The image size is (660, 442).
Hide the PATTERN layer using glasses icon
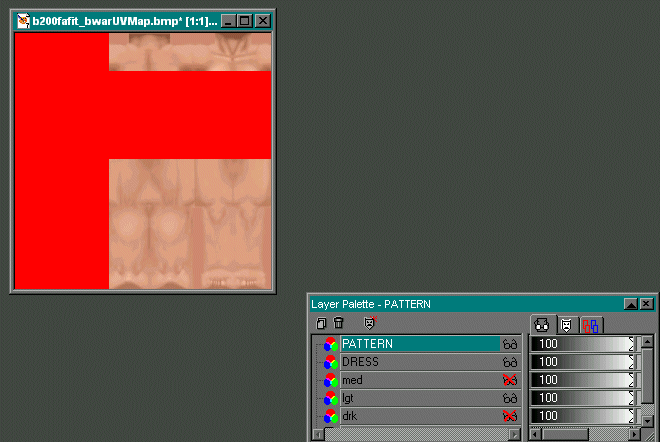[509, 344]
